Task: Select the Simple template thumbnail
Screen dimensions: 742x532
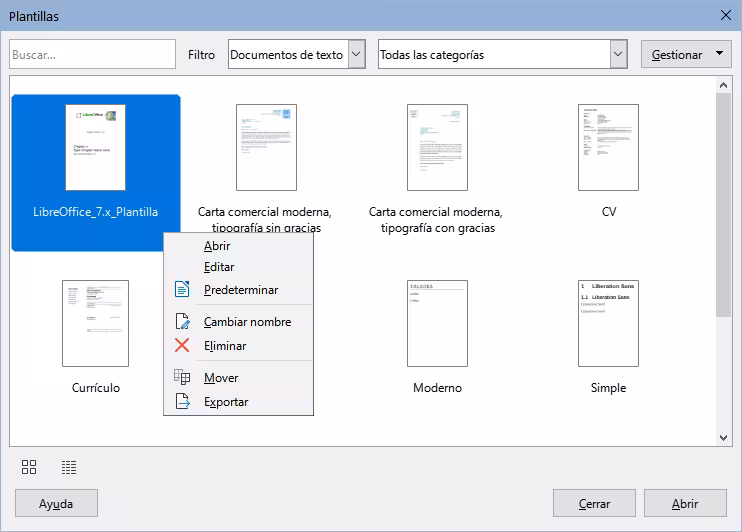Action: [x=608, y=324]
